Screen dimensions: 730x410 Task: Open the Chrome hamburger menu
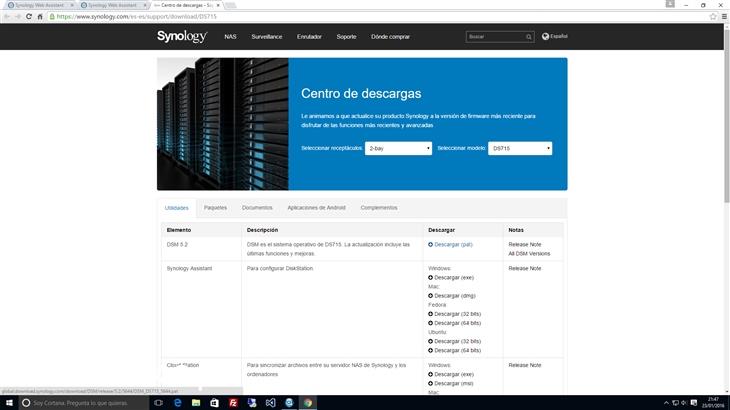point(722,16)
